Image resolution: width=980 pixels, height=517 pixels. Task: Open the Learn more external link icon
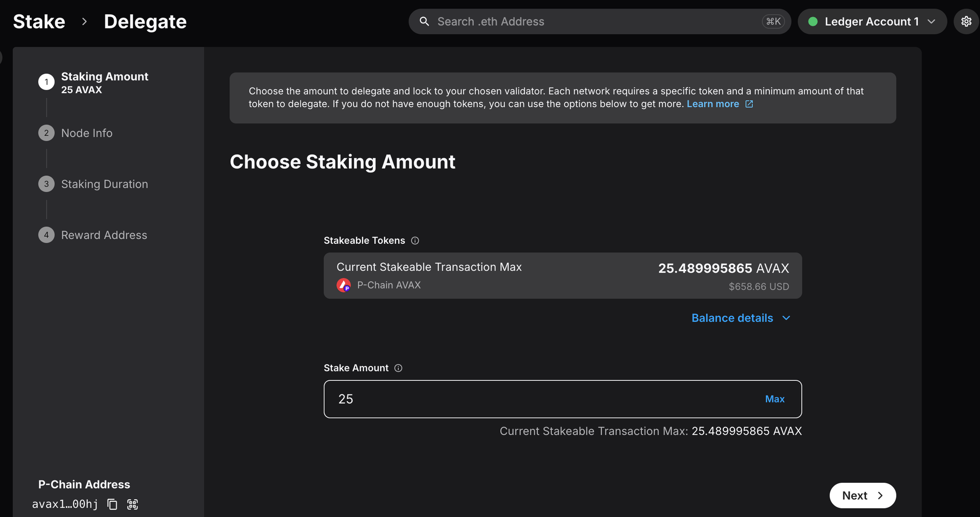(x=749, y=104)
